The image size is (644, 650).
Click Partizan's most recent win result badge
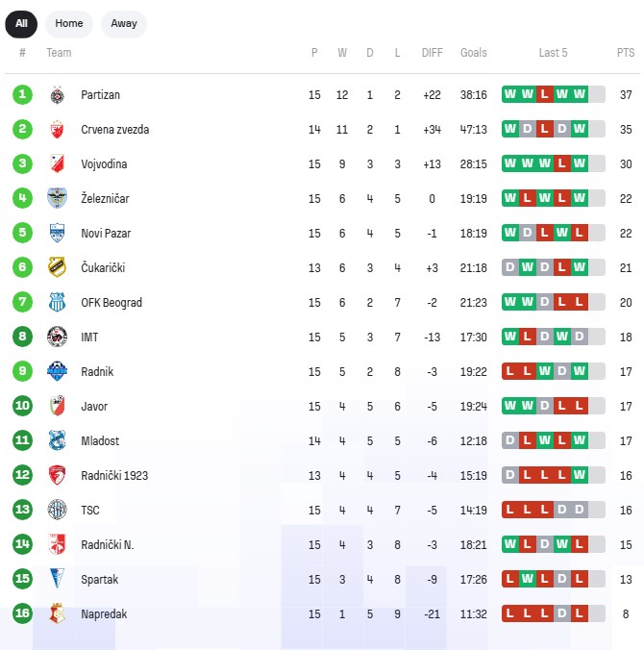pyautogui.click(x=579, y=95)
